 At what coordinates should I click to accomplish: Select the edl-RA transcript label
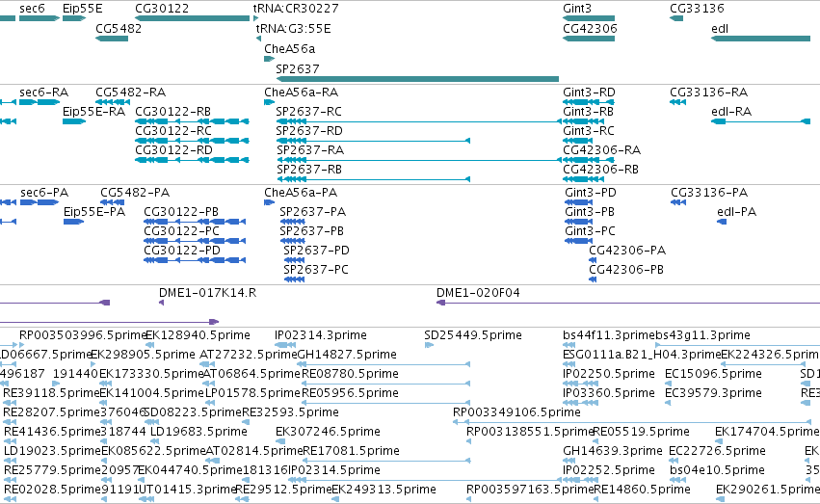tap(731, 112)
